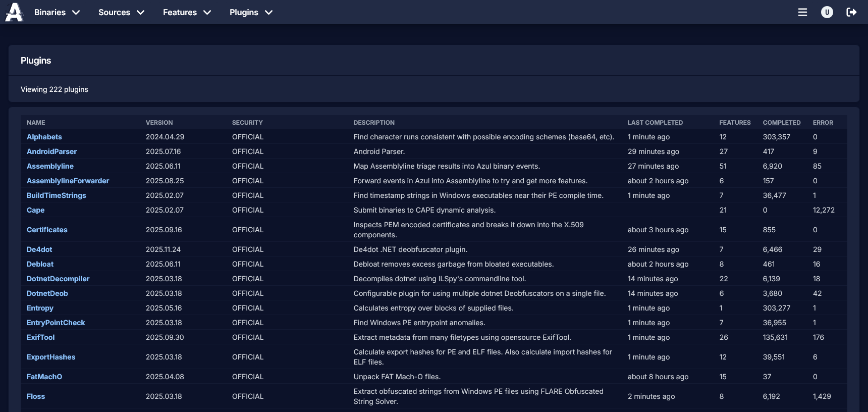This screenshot has width=868, height=412.
Task: Click version 2025.07.16 of AndroidParser
Action: pyautogui.click(x=163, y=151)
